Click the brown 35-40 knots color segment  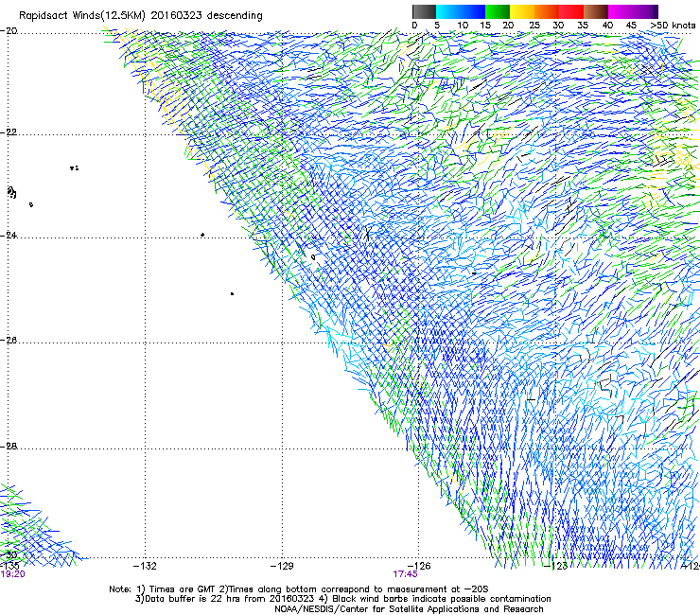pyautogui.click(x=596, y=11)
